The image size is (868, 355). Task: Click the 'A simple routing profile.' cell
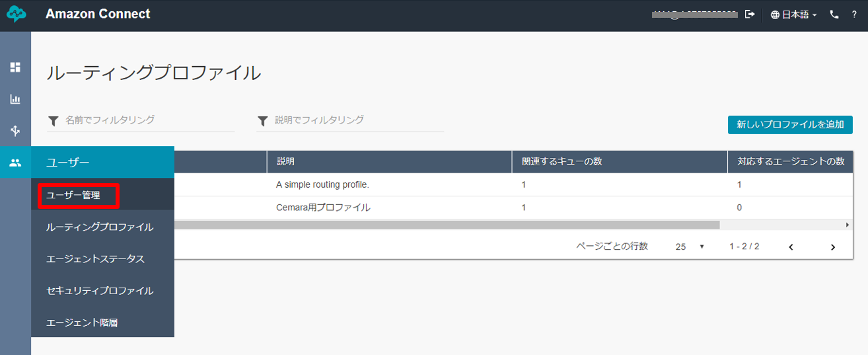(x=322, y=185)
